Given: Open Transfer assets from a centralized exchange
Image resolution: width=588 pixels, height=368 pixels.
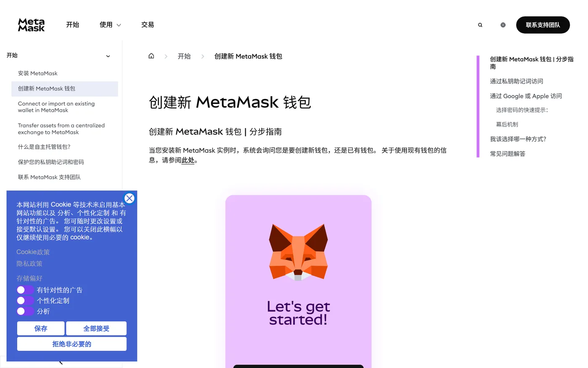Looking at the screenshot, I should point(61,129).
